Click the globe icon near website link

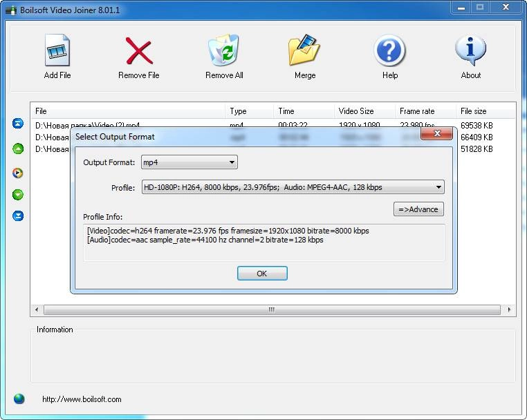(19, 399)
